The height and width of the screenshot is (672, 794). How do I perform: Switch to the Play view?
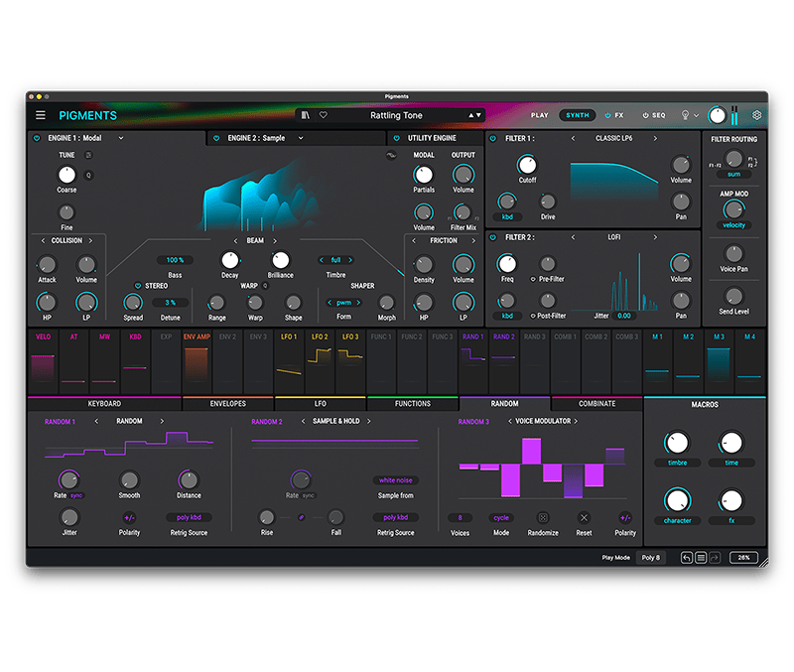pyautogui.click(x=539, y=115)
